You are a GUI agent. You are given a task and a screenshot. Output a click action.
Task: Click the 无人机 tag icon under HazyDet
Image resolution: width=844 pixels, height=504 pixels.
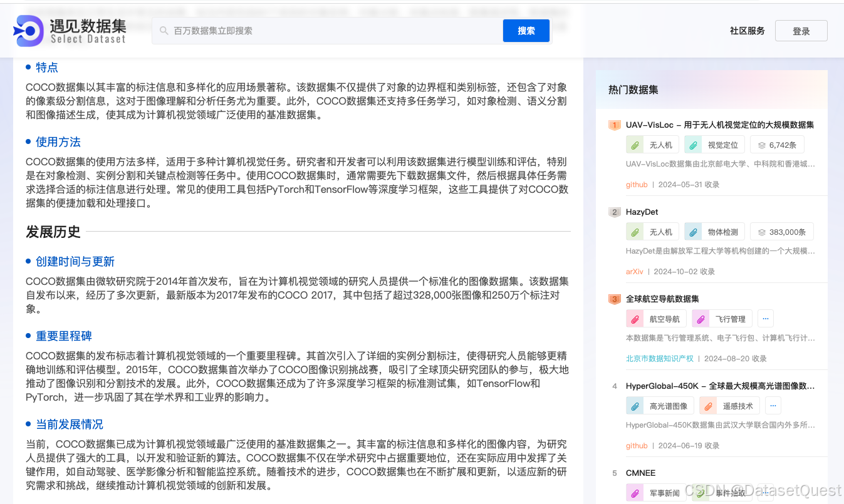pos(635,232)
